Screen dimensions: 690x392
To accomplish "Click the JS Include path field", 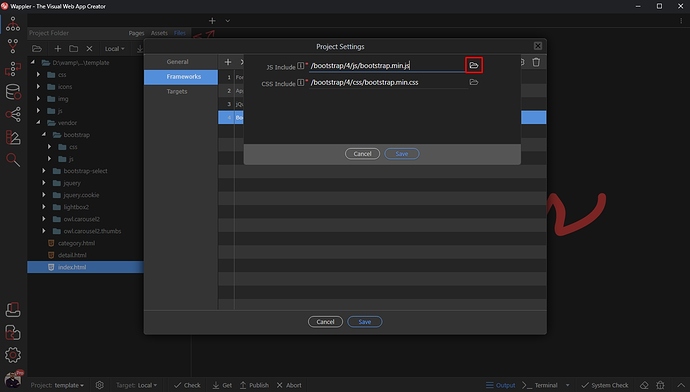I will click(387, 66).
